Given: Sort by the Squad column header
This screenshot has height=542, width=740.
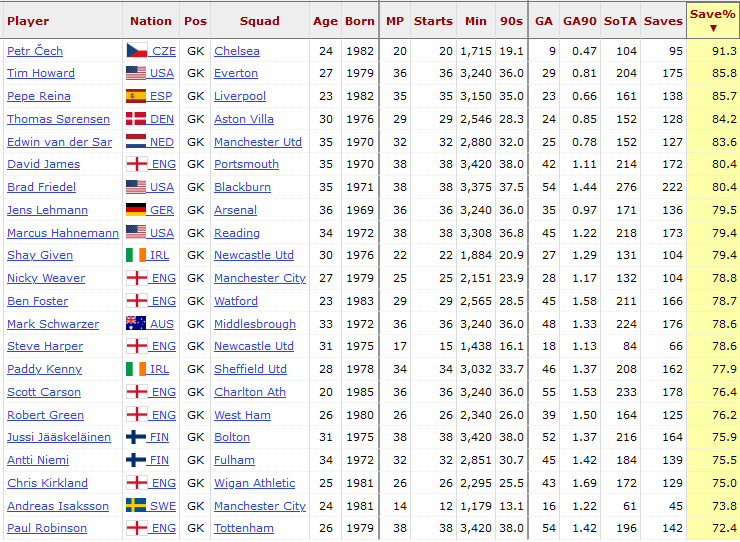Looking at the screenshot, I should pyautogui.click(x=260, y=21).
